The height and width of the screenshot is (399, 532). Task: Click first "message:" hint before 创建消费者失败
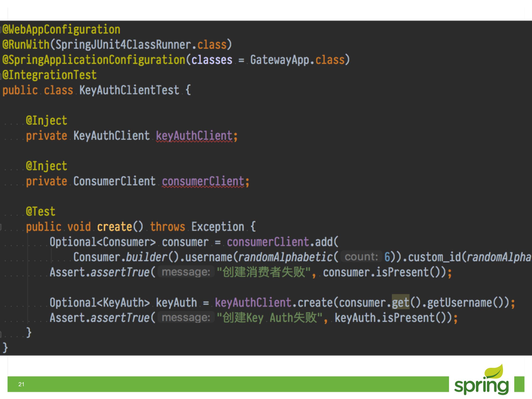186,272
